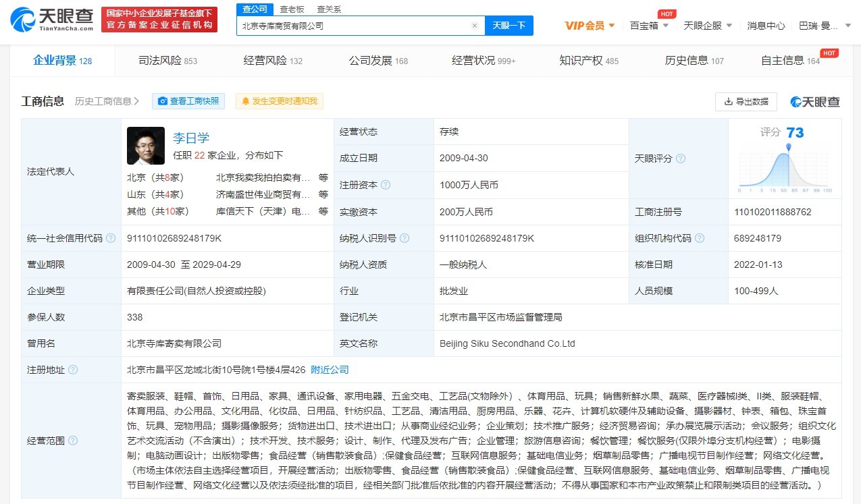Image resolution: width=861 pixels, height=504 pixels.
Task: Go to the 经营状况 tab
Action: pyautogui.click(x=484, y=61)
